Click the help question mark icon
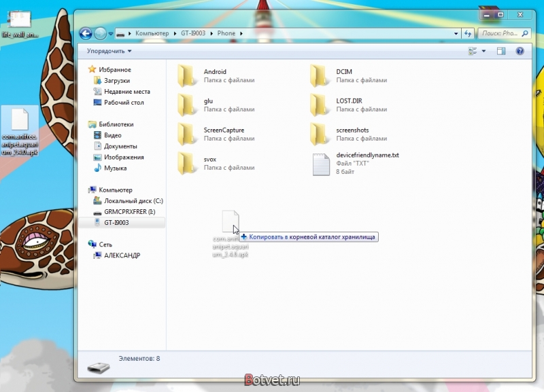Viewport: 544px width, 392px height. tap(520, 51)
